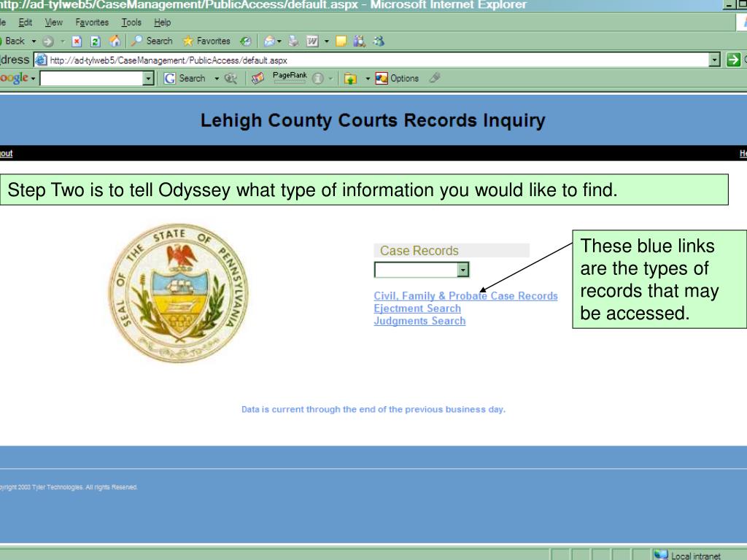Click the Highlight pen icon
The width and height of the screenshot is (747, 560).
pyautogui.click(x=435, y=77)
